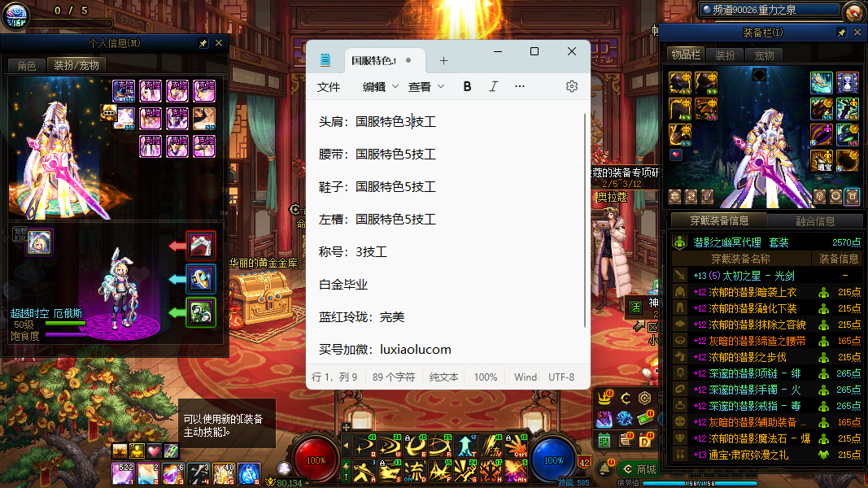The image size is (868, 488).
Task: Toggle the pin on 装备栏 panel
Action: (x=842, y=33)
